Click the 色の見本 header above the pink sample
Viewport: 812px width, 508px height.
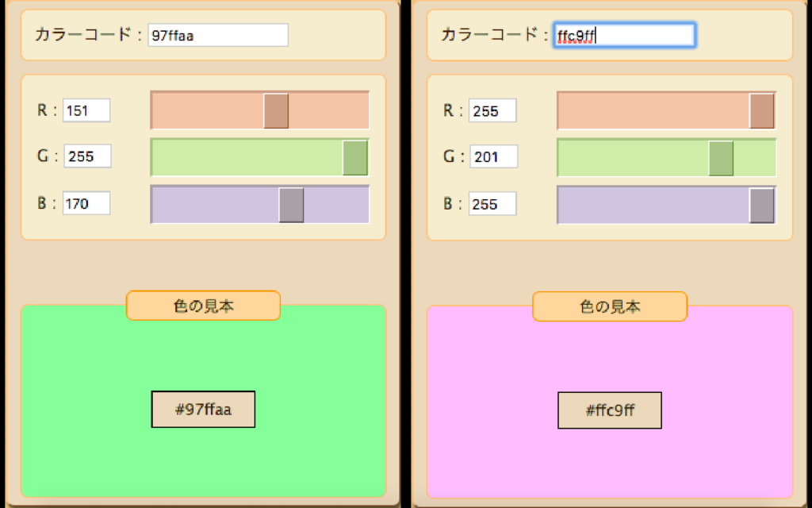pos(610,307)
